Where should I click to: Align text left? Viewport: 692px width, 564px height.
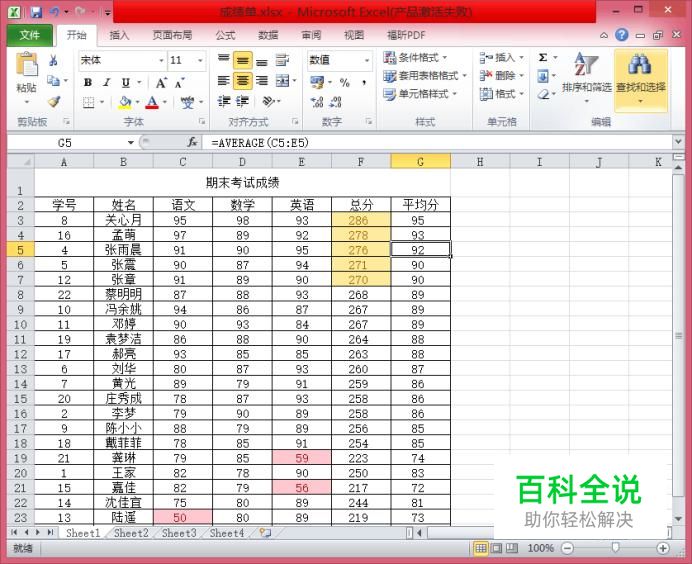click(224, 81)
